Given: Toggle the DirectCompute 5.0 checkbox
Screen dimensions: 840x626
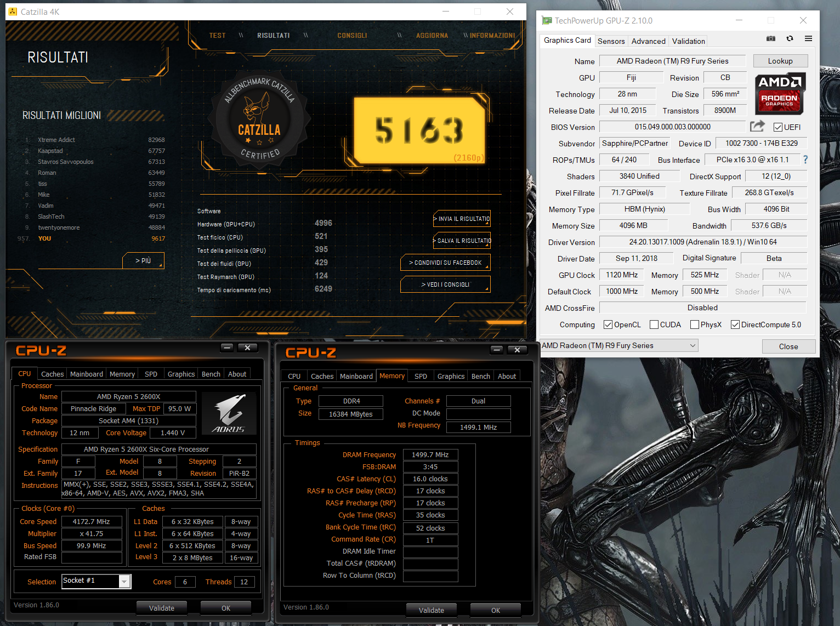Looking at the screenshot, I should pyautogui.click(x=735, y=325).
